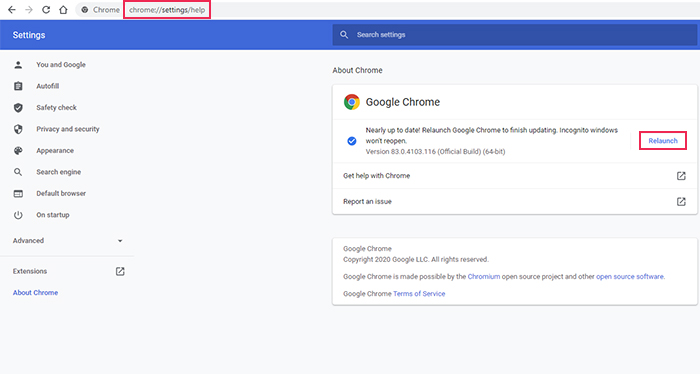Click the Copyright 2020 Google LLC text
The width and height of the screenshot is (700, 374).
[416, 259]
